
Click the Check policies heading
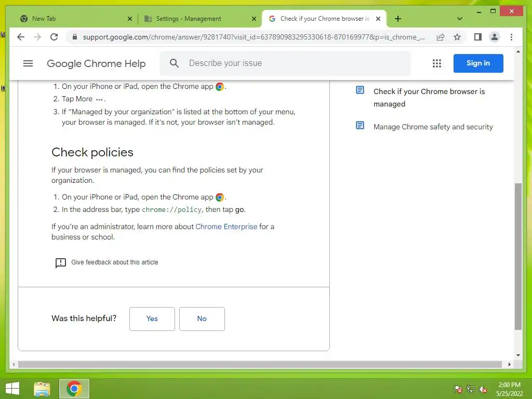(x=92, y=152)
